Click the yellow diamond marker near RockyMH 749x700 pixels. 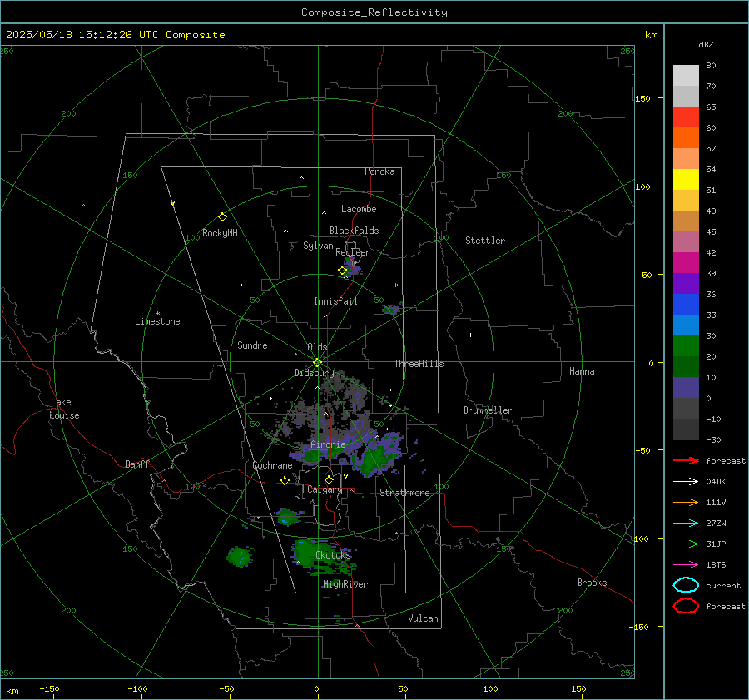[222, 217]
